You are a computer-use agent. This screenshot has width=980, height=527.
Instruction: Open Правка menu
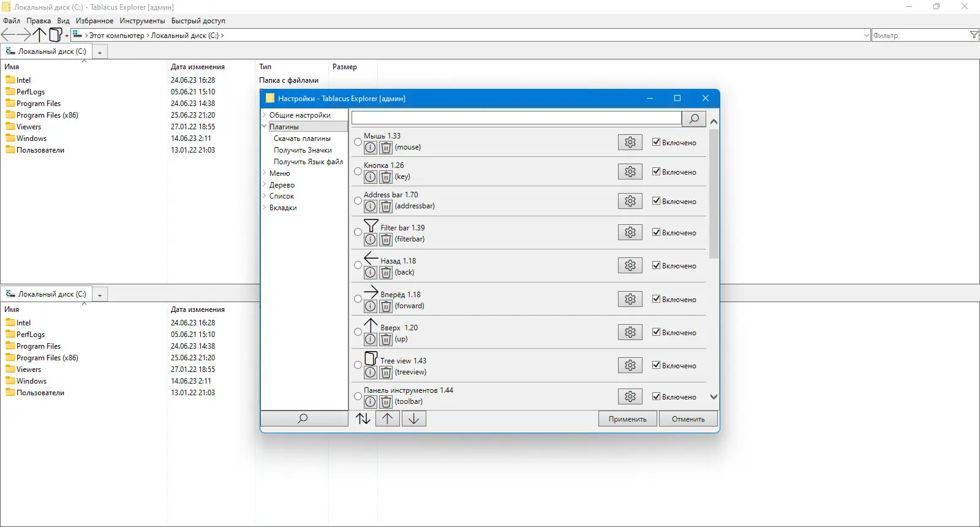[39, 21]
